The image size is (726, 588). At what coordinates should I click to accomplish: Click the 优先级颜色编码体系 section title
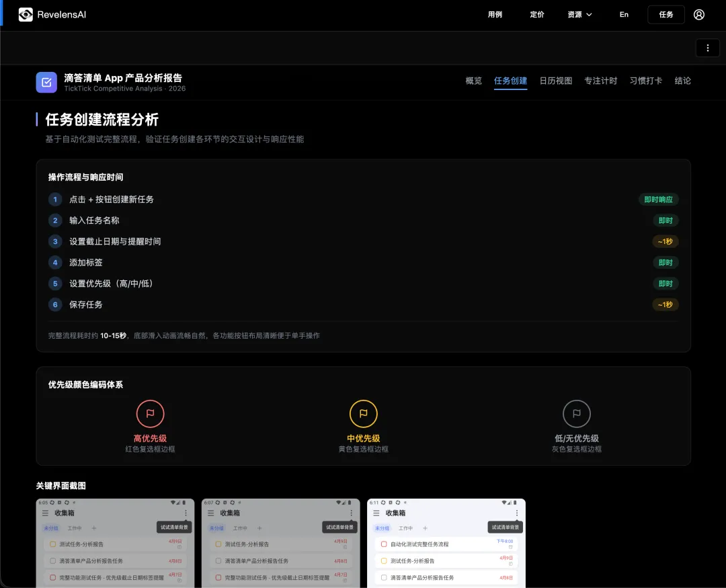[85, 385]
